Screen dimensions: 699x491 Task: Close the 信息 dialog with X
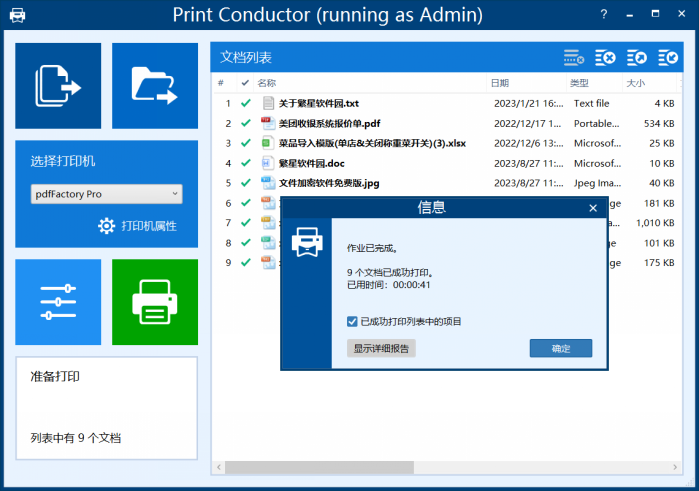pos(593,208)
